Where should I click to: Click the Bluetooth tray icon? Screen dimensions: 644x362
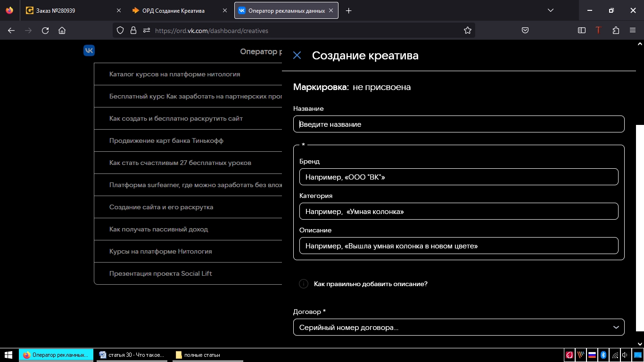[x=603, y=355]
